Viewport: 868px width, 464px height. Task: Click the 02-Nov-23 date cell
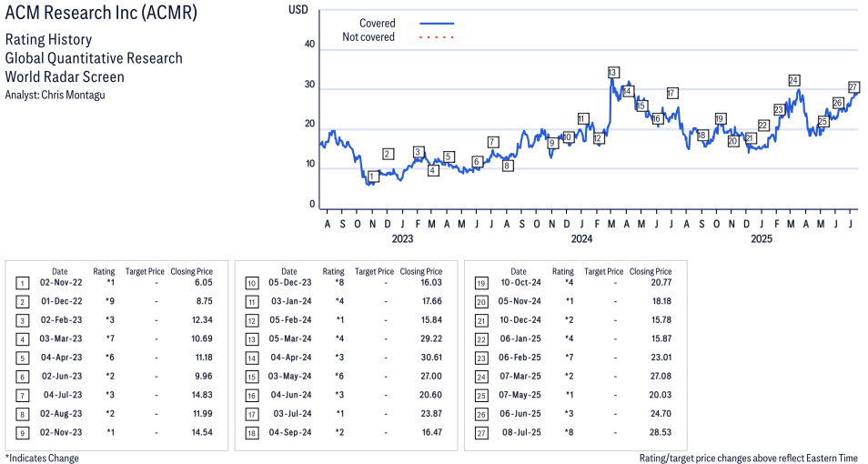(x=61, y=433)
